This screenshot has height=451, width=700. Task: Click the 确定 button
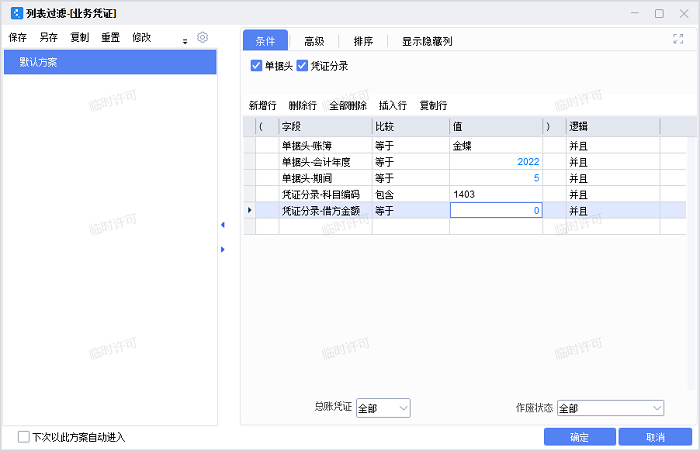pyautogui.click(x=579, y=437)
